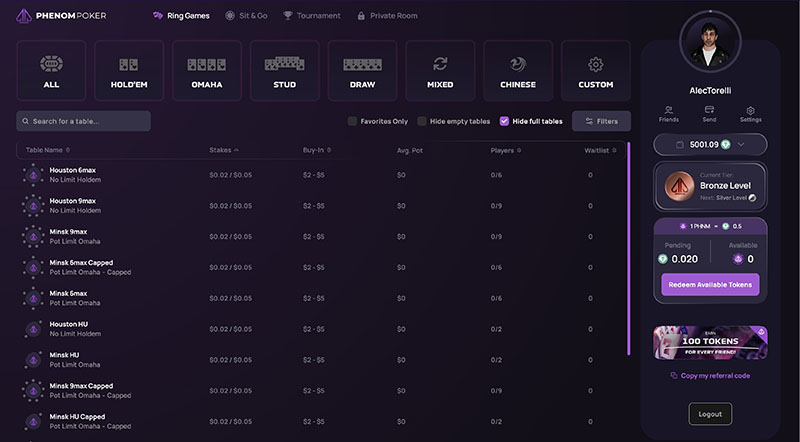This screenshot has height=442, width=800.
Task: Pick the Mixed games icon
Action: [x=440, y=64]
